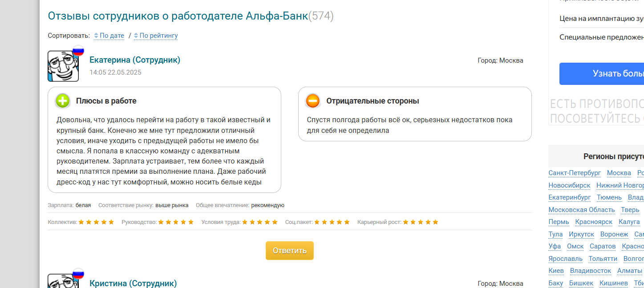Image resolution: width=644 pixels, height=288 pixels.
Task: Click the Russian flag badge on Екатерина's avatar
Action: pos(78,50)
